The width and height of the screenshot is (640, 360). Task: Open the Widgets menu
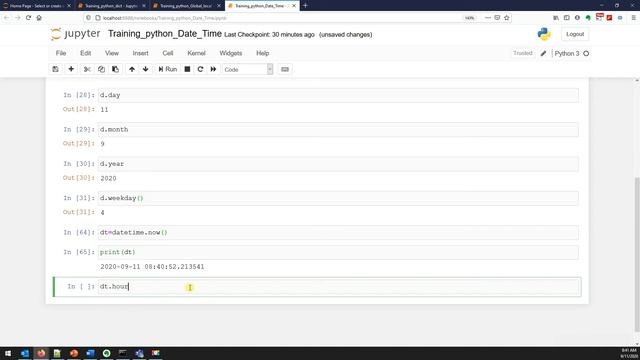pyautogui.click(x=231, y=53)
